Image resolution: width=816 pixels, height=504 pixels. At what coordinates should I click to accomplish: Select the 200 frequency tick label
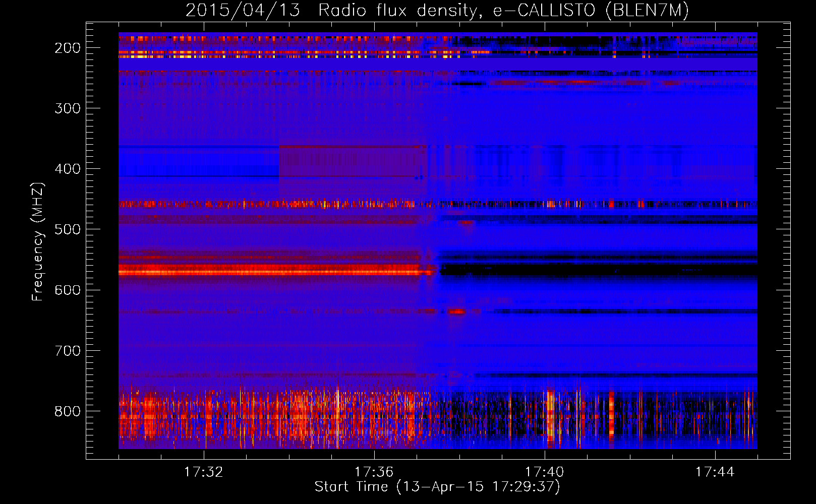click(x=68, y=48)
